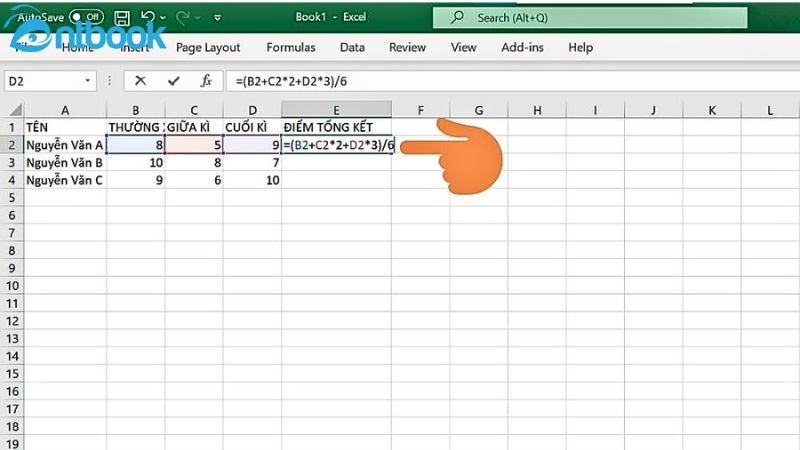
Task: Select column G header
Action: point(479,110)
